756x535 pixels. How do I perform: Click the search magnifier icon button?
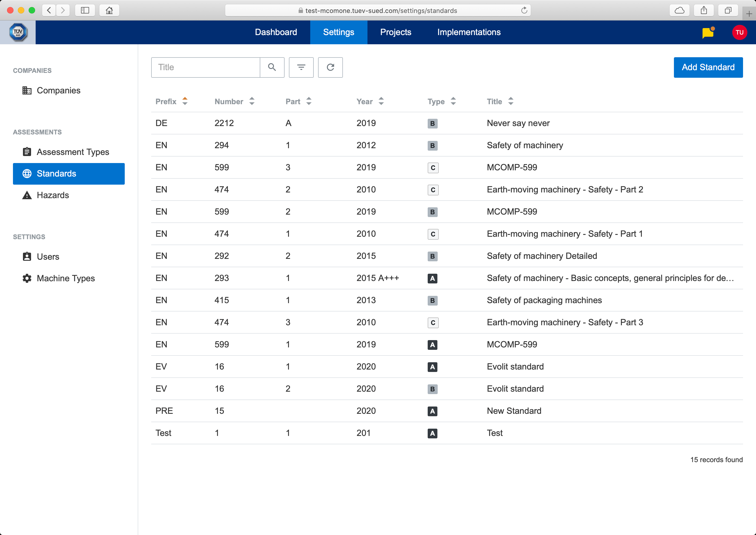(272, 67)
